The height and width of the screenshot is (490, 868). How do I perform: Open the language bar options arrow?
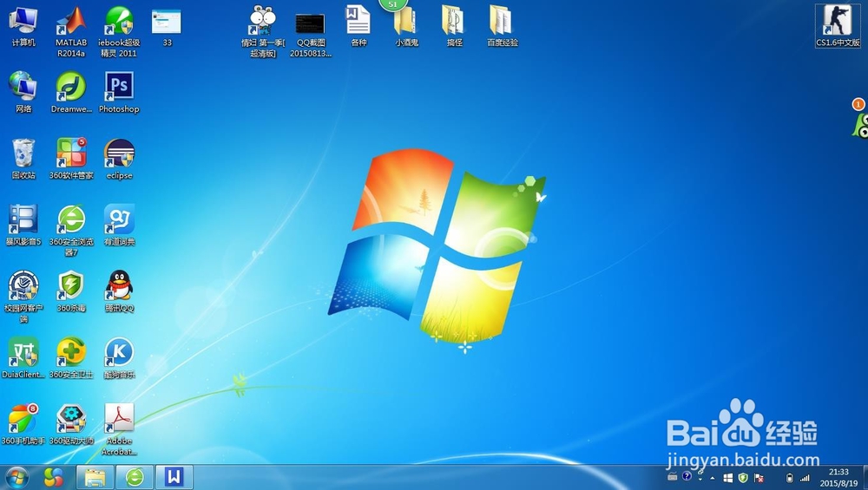(x=700, y=480)
